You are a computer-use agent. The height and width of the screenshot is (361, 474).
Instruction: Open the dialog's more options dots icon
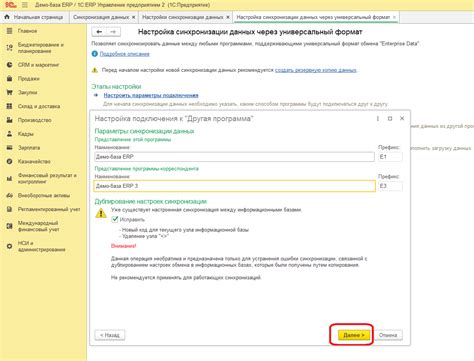(x=378, y=119)
